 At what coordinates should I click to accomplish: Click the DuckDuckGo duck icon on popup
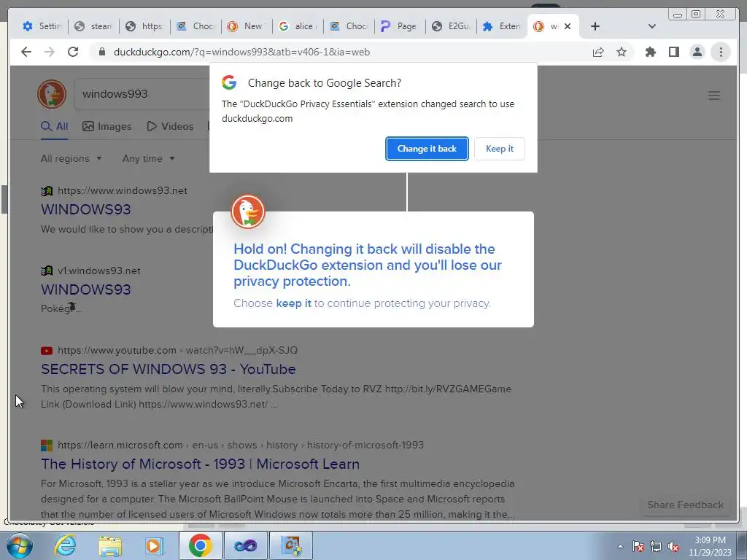tap(248, 211)
